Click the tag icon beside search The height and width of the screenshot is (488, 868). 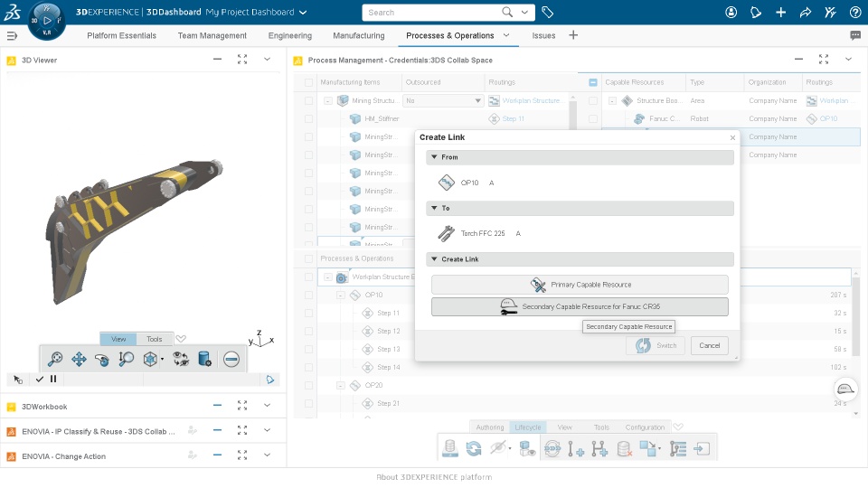(x=548, y=12)
